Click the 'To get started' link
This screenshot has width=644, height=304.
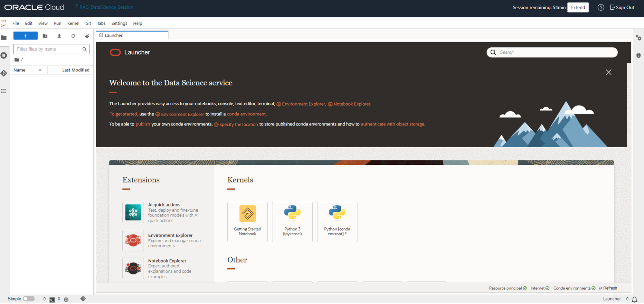point(123,114)
